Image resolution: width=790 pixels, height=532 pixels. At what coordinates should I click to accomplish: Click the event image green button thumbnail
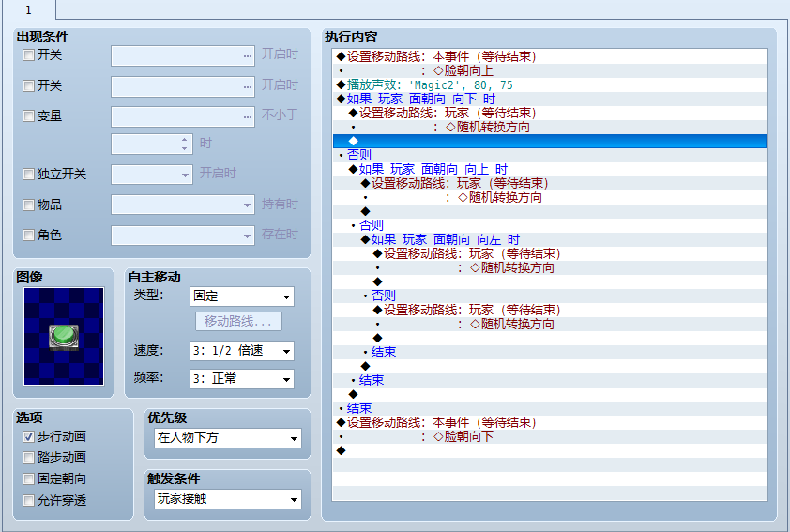point(64,337)
